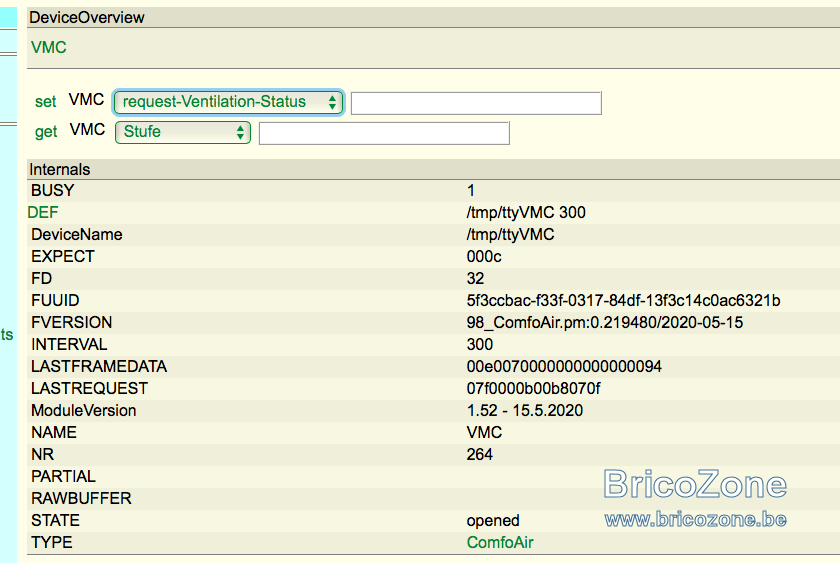Click the get command value input field

coord(384,133)
